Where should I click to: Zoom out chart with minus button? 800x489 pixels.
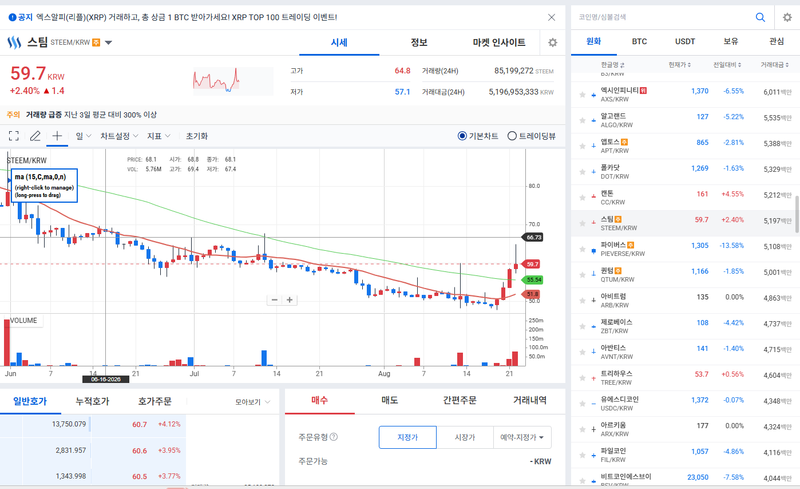(x=274, y=300)
